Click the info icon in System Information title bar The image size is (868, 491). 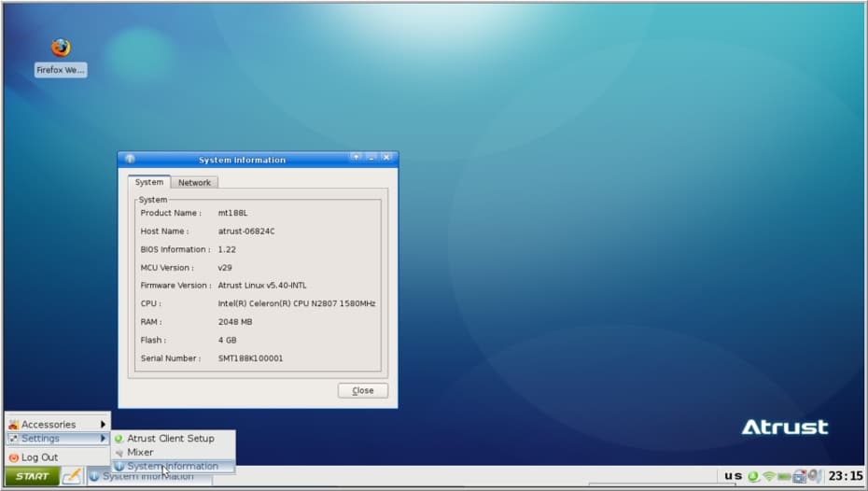point(130,160)
